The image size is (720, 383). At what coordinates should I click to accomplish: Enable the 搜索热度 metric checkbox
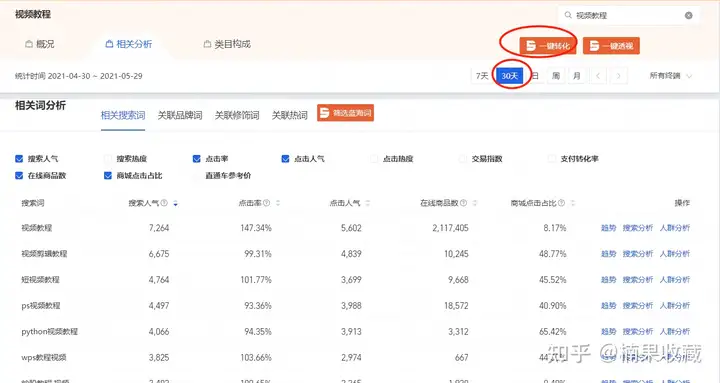(108, 158)
